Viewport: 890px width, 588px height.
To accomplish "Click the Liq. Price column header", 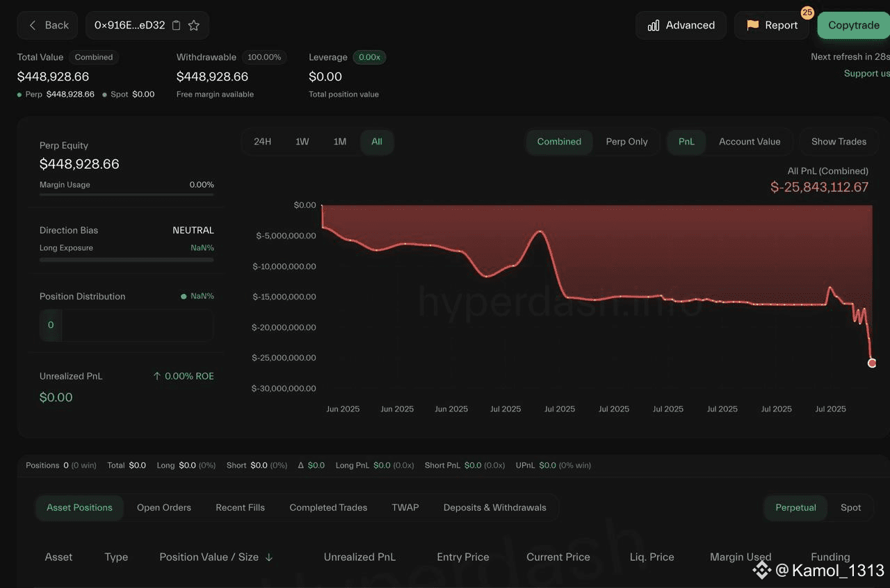I will click(652, 557).
